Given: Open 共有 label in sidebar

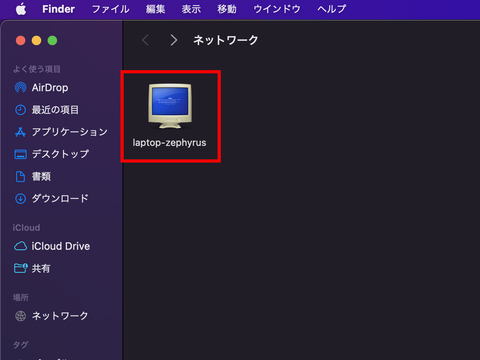Looking at the screenshot, I should coord(41,268).
